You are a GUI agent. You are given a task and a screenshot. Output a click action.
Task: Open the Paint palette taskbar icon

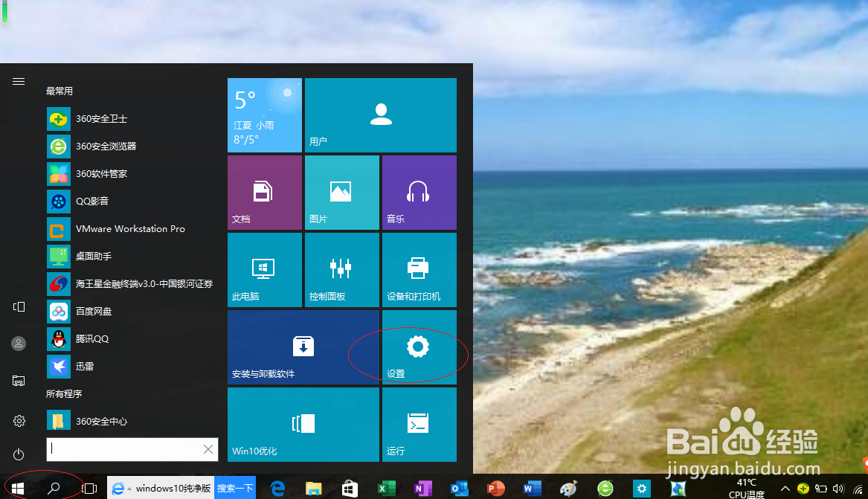coord(568,488)
